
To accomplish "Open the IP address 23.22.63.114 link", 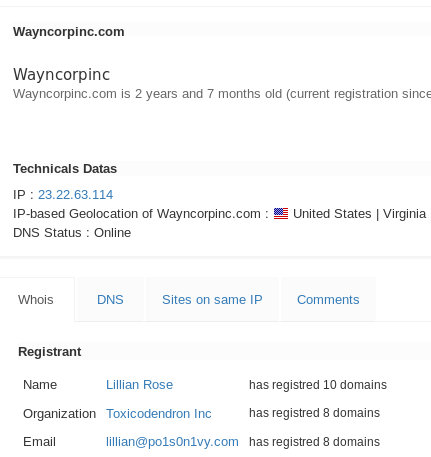I will coord(76,195).
